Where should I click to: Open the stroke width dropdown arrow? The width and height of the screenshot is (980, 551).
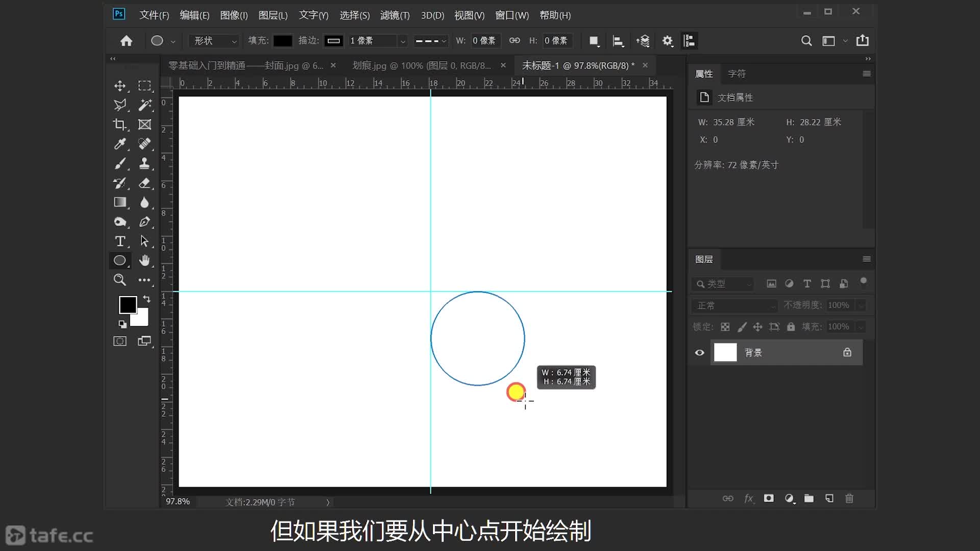(x=403, y=41)
